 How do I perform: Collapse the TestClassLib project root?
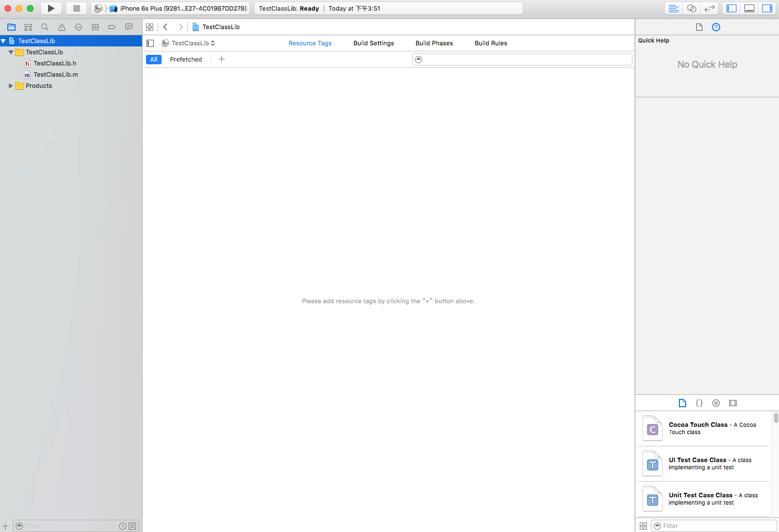click(x=3, y=41)
